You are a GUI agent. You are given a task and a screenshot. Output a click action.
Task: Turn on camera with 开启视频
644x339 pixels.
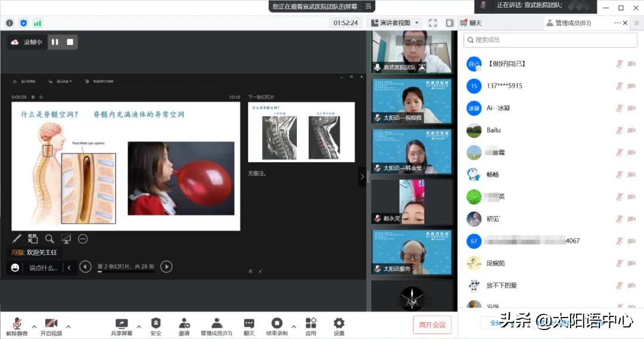click(51, 326)
